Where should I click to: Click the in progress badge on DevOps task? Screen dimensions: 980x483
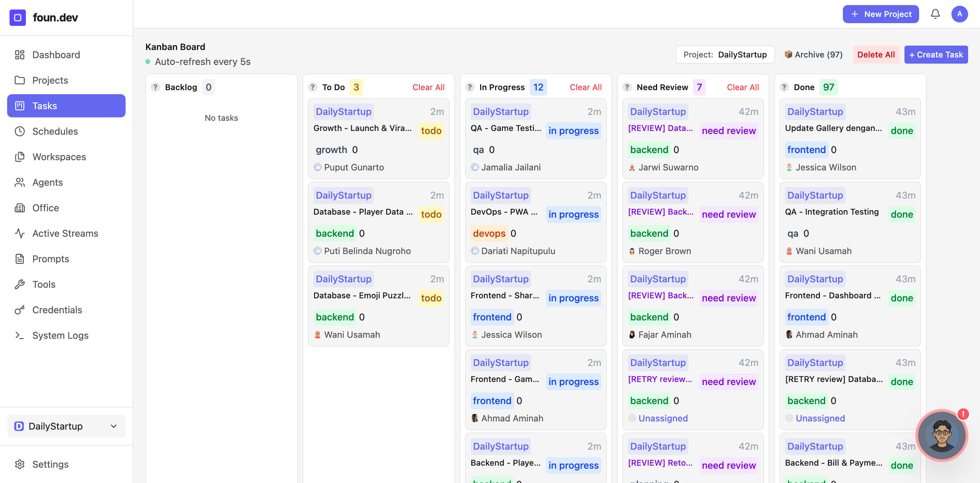pos(573,214)
